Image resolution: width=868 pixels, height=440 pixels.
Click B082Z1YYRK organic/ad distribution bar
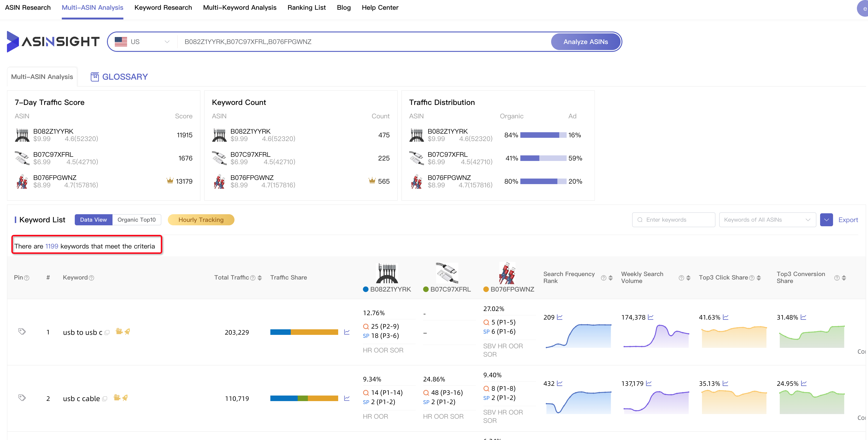tap(543, 135)
